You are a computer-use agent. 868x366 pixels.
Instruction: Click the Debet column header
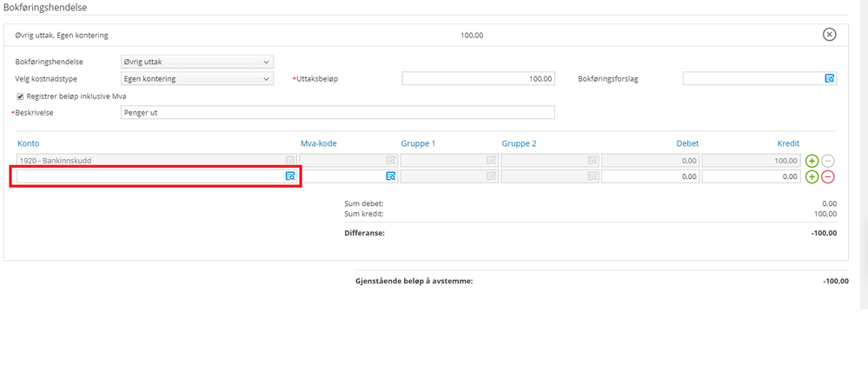[687, 143]
